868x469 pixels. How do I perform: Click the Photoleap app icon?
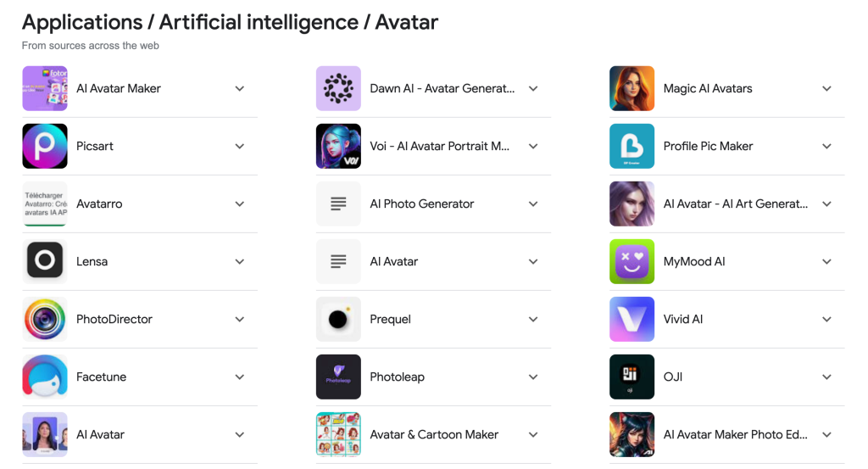coord(338,377)
